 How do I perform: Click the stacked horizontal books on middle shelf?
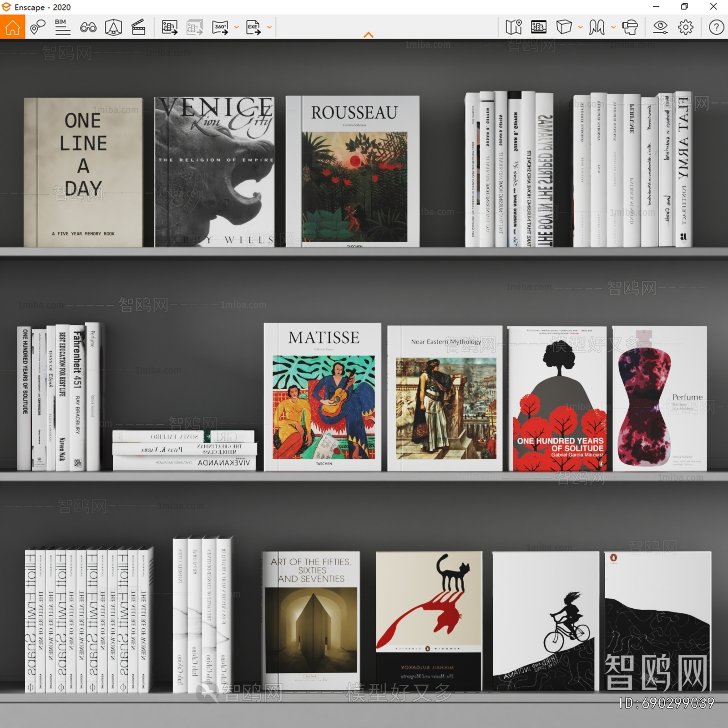click(x=184, y=450)
